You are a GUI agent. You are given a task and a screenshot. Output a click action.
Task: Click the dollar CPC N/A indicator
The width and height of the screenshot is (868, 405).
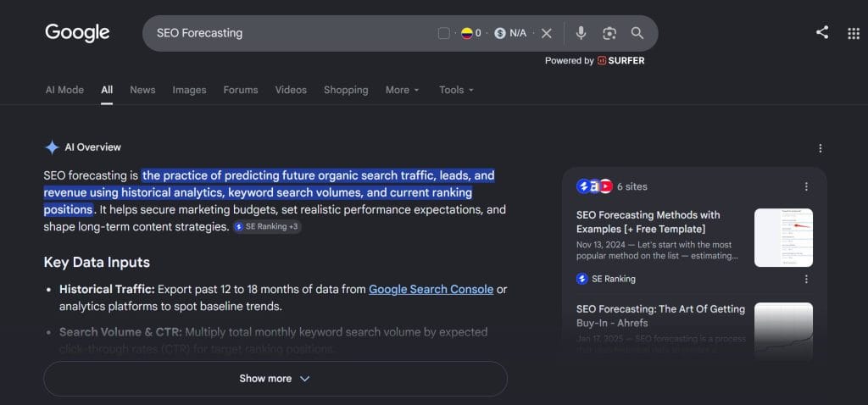pyautogui.click(x=510, y=33)
